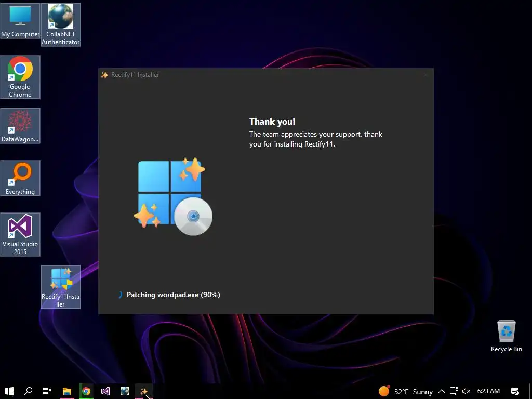
Task: Select the DataWagon desktop shortcut
Action: pos(20,126)
